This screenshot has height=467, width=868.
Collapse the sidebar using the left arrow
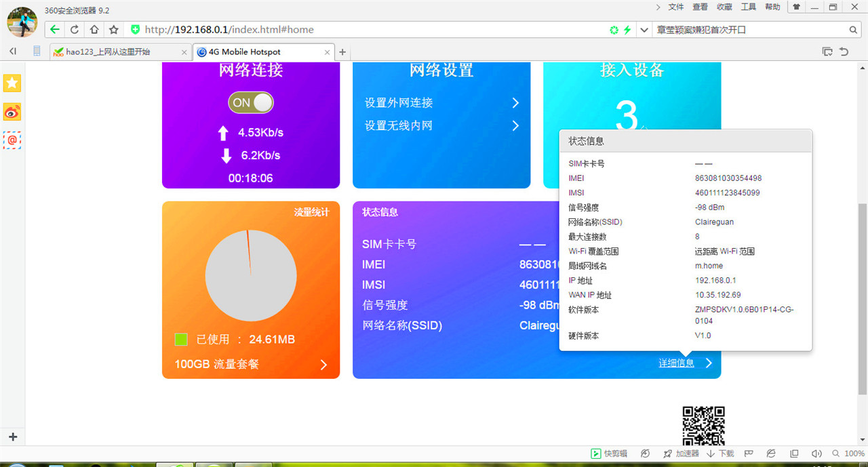[12, 51]
